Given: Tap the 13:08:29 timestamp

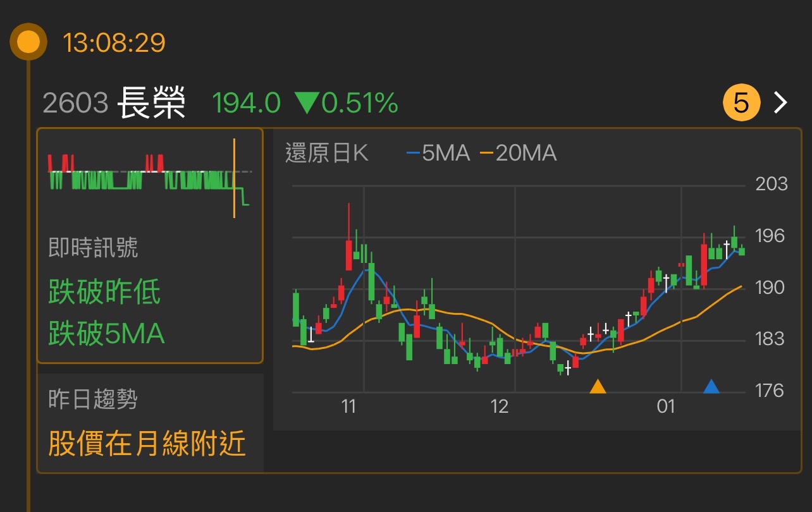Looking at the screenshot, I should click(x=114, y=43).
